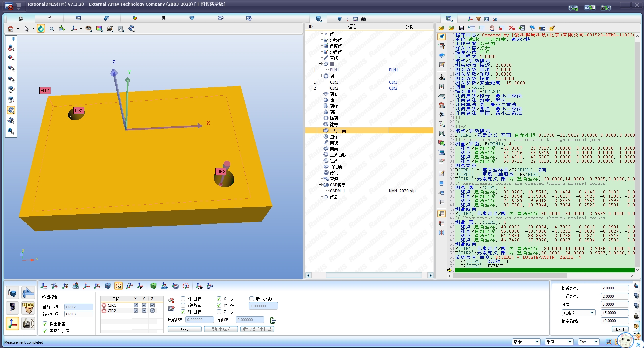
Task: Open the 角度 dropdown
Action: point(570,342)
